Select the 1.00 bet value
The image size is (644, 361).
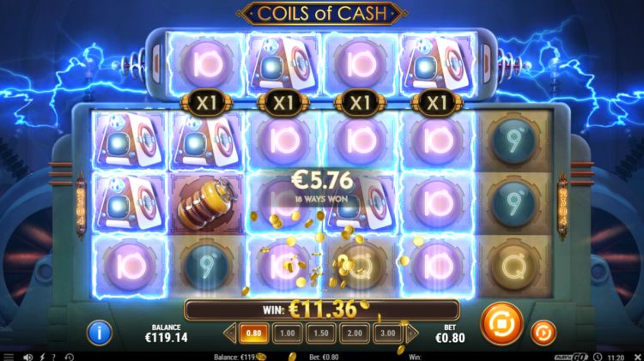[287, 333]
